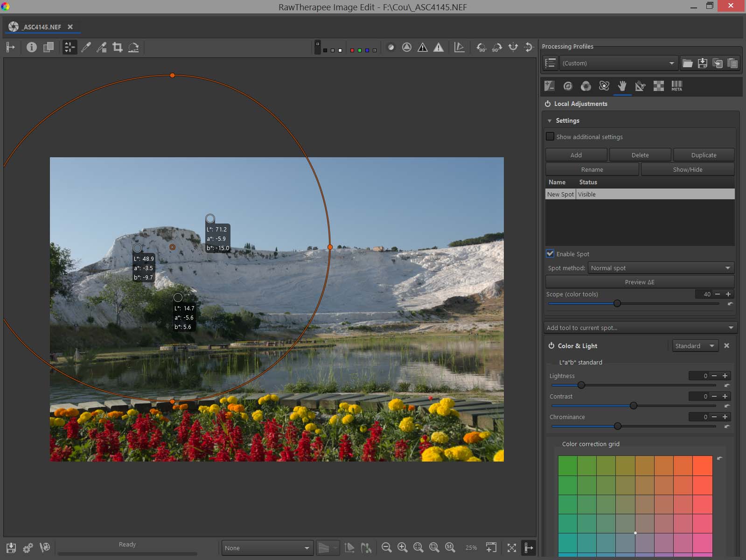The width and height of the screenshot is (746, 560).
Task: Toggle Color & Light tool power button
Action: click(x=551, y=346)
